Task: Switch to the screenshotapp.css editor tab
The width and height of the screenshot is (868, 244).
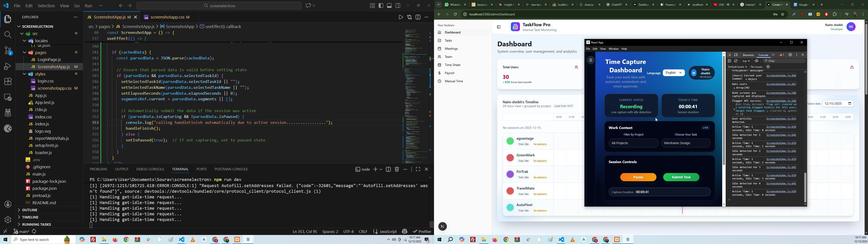Action: pyautogui.click(x=167, y=17)
